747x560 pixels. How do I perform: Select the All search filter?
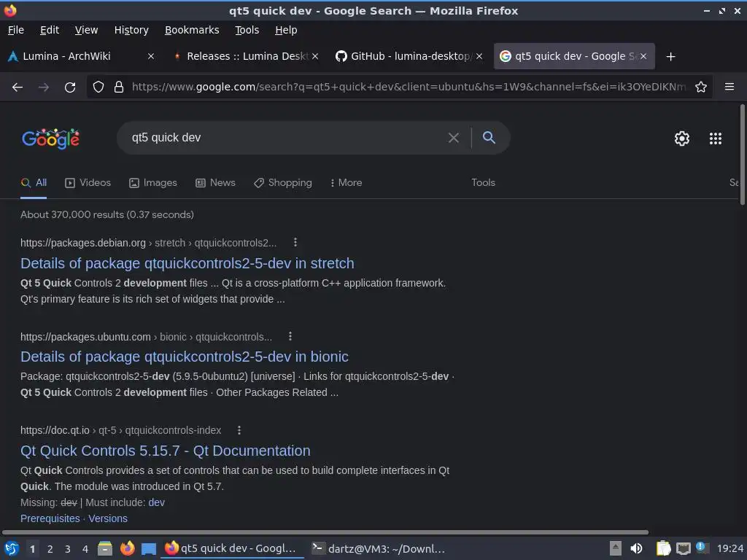pos(34,183)
